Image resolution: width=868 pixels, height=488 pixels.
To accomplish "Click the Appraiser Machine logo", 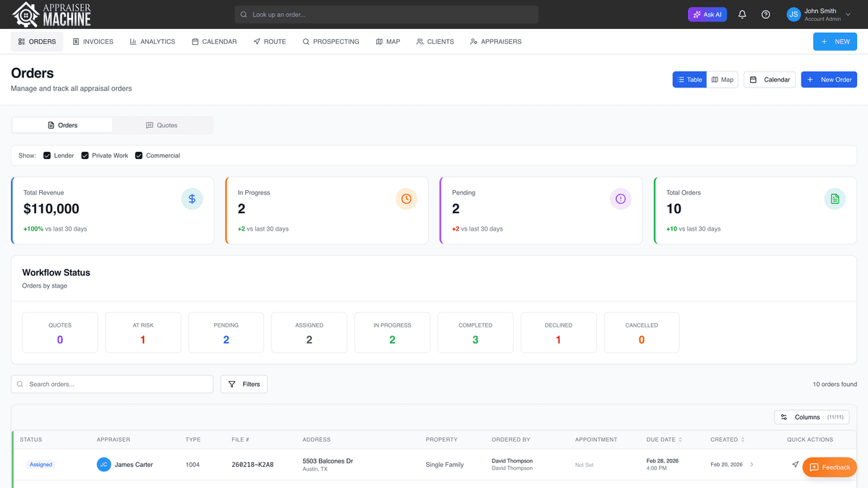I will (52, 14).
